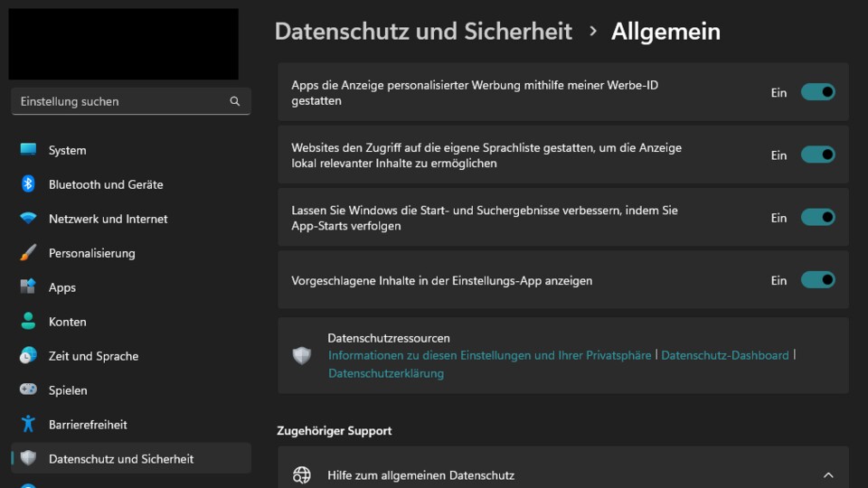Open Zeit und Sprache settings

pyautogui.click(x=130, y=356)
